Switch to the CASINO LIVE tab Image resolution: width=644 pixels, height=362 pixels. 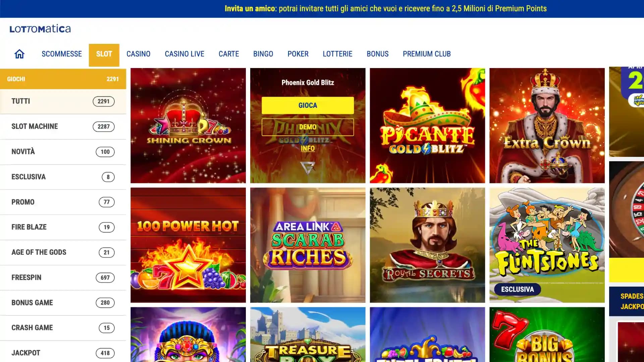184,54
